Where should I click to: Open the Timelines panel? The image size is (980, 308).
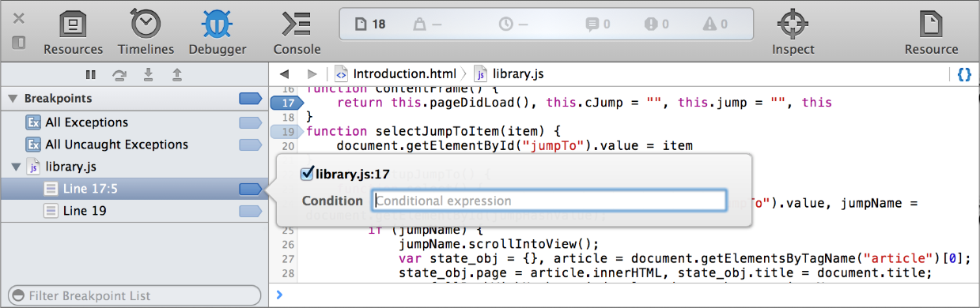point(146,32)
